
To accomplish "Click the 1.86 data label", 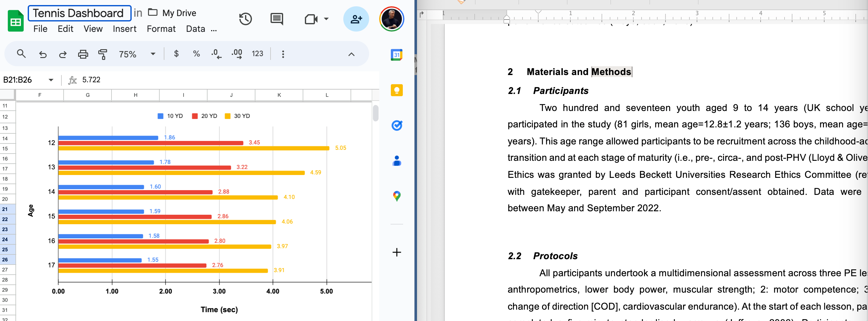I will point(169,137).
